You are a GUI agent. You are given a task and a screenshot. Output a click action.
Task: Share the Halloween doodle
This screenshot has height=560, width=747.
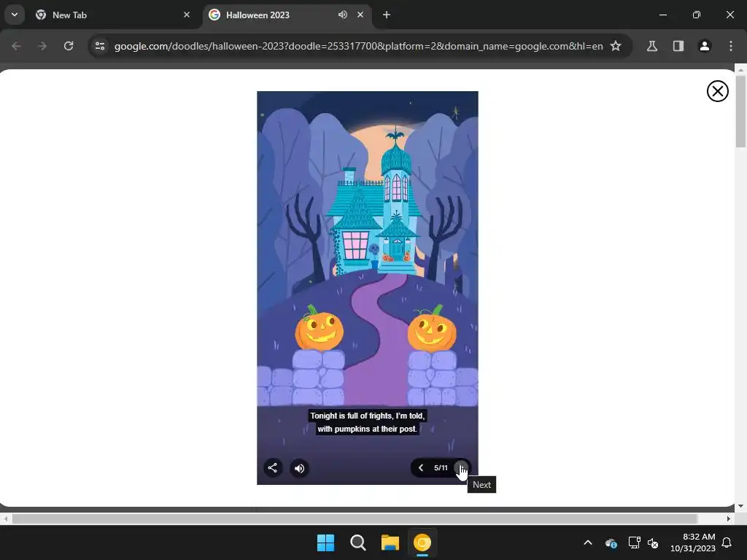click(x=273, y=467)
